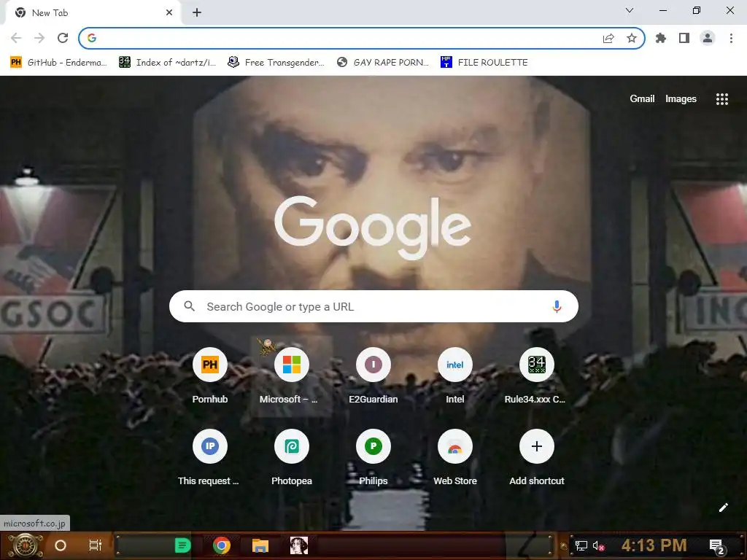Start voice search with the microphone icon
Screen dimensions: 747x560
pos(557,306)
